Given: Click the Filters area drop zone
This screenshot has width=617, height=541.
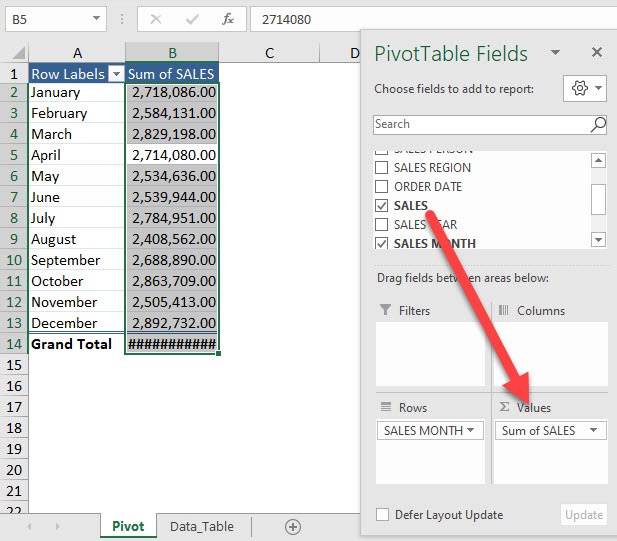Looking at the screenshot, I should 430,354.
